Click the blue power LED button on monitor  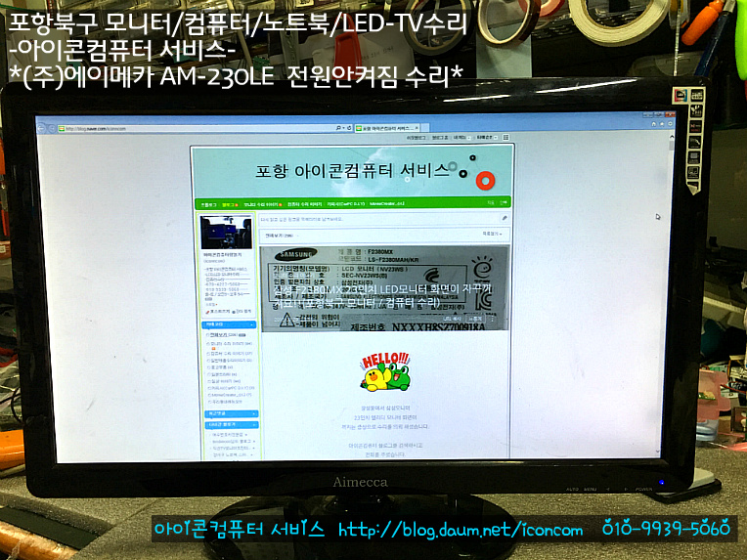[661, 483]
